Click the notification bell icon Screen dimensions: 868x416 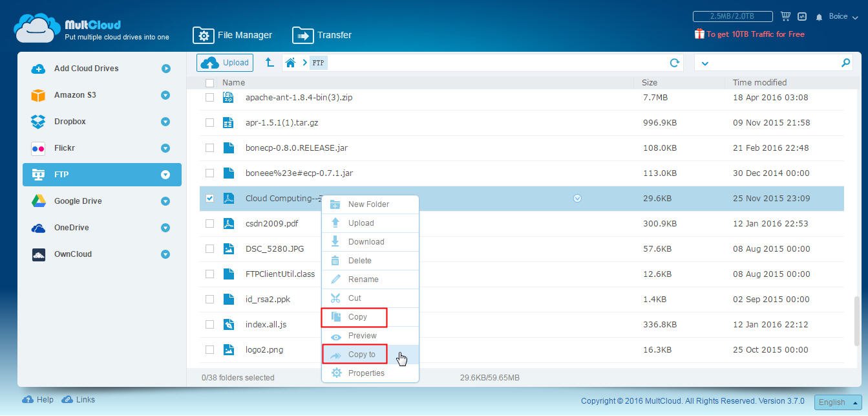point(820,17)
